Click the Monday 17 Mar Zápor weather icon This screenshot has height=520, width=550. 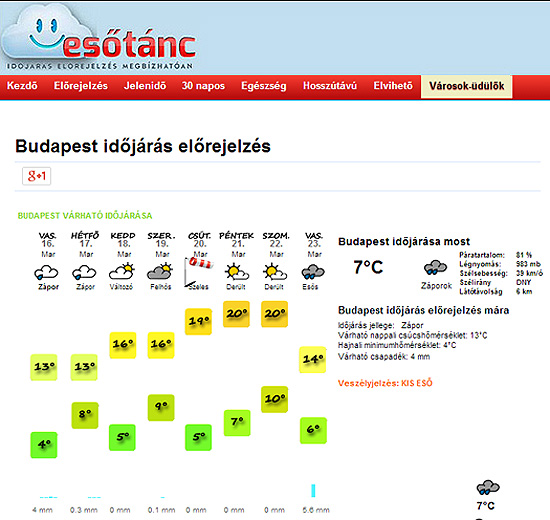point(84,272)
